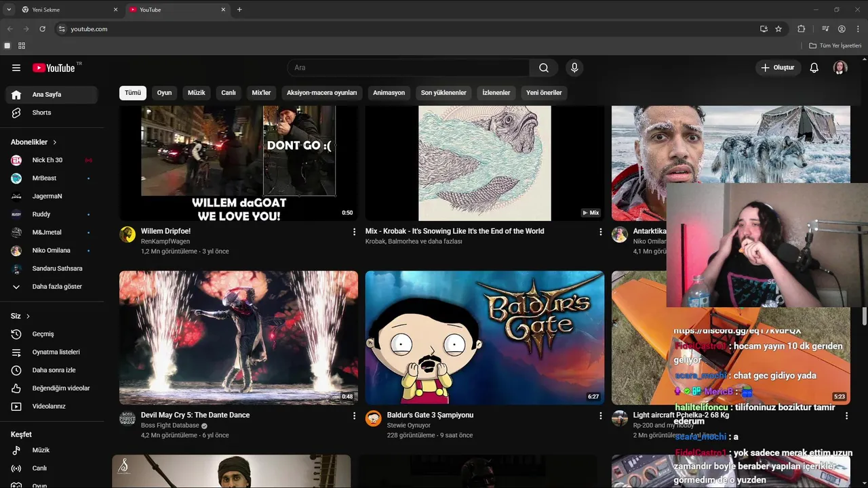Open the YouTube hamburger guide menu
868x488 pixels.
click(x=16, y=68)
